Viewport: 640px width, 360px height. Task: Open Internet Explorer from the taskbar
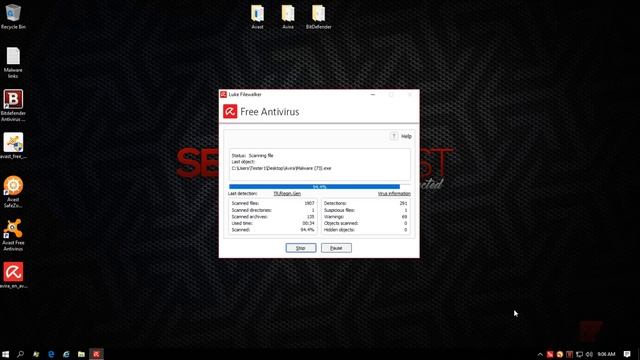(66, 354)
